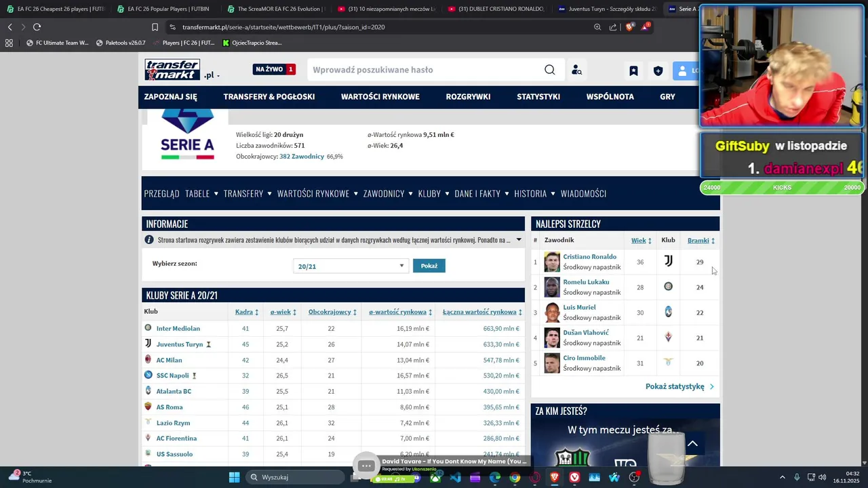Open TRANSFERY & POGŁOSKI main menu
The image size is (868, 488).
coord(269,96)
